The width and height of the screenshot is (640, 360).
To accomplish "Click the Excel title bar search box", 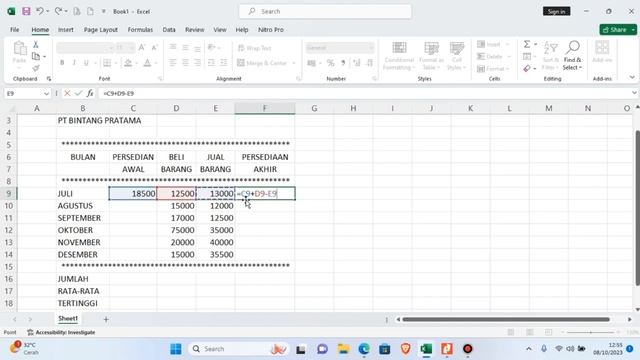I will (325, 11).
